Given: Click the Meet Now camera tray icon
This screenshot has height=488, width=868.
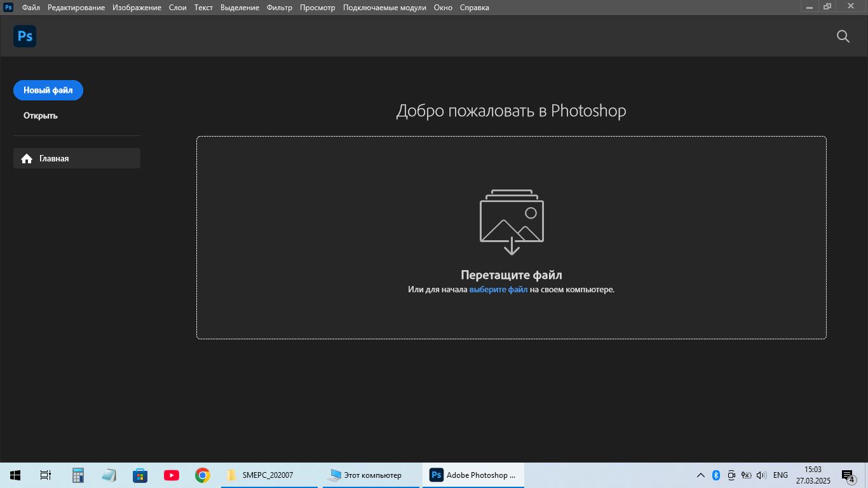Looking at the screenshot, I should point(731,475).
